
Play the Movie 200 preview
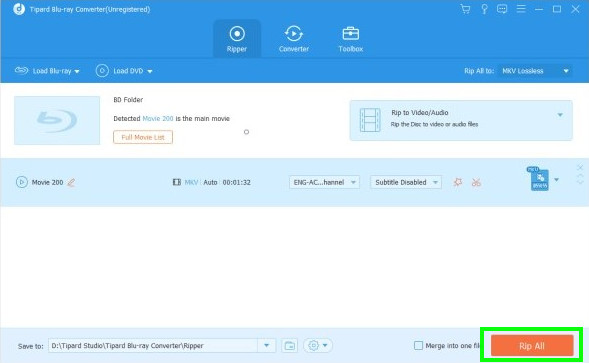[22, 182]
